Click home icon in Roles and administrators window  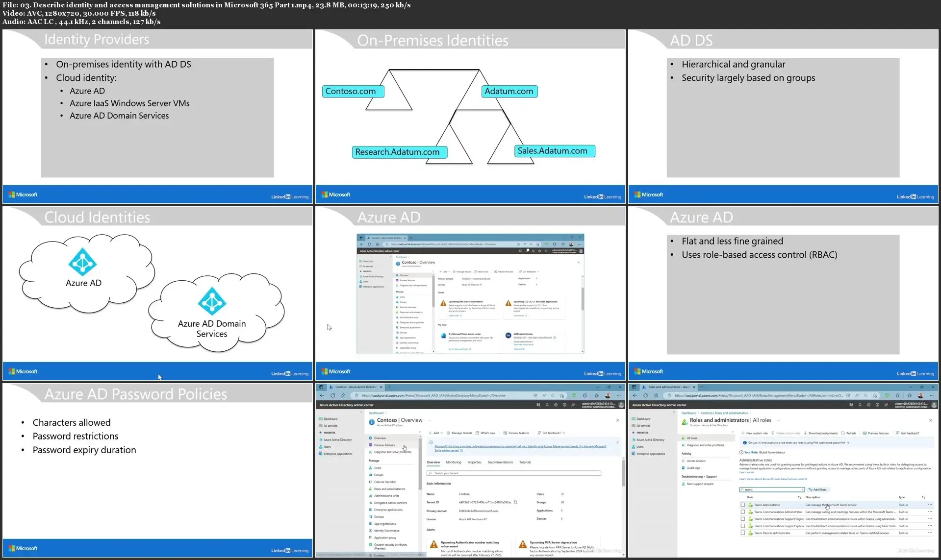[x=656, y=395]
